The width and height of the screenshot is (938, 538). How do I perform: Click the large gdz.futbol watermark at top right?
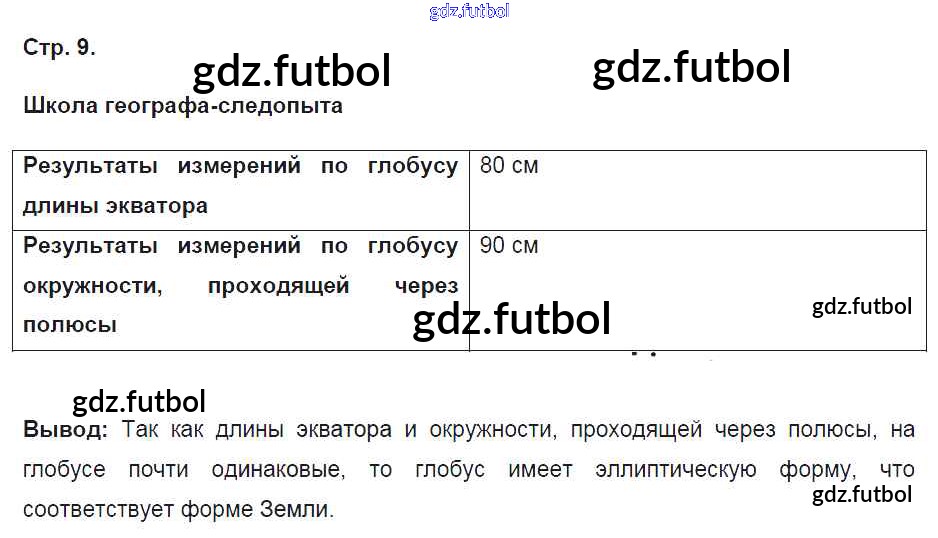click(691, 67)
